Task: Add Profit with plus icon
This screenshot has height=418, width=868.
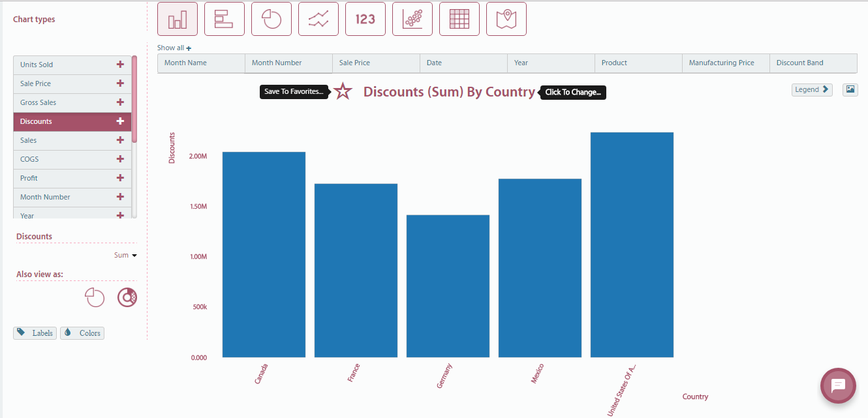Action: [120, 178]
